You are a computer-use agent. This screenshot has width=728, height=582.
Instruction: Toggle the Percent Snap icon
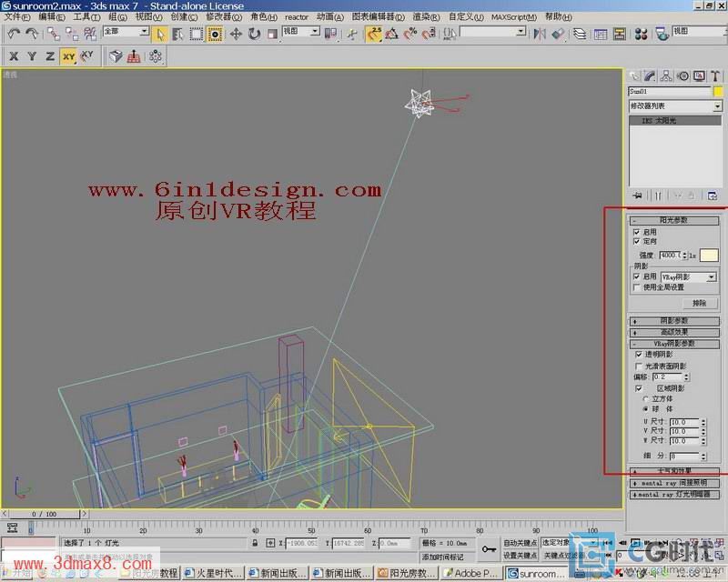pos(410,34)
